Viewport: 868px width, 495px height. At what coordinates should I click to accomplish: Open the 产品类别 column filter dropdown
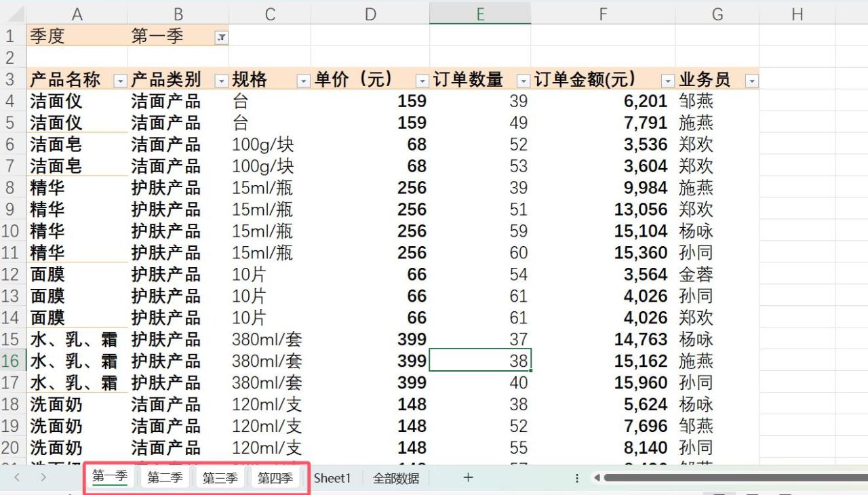coord(221,81)
